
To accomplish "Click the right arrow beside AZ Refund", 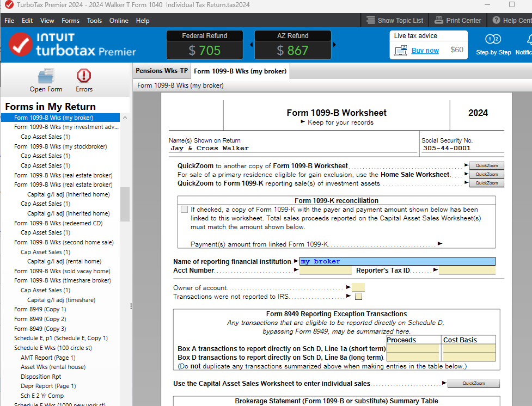I will [334, 45].
